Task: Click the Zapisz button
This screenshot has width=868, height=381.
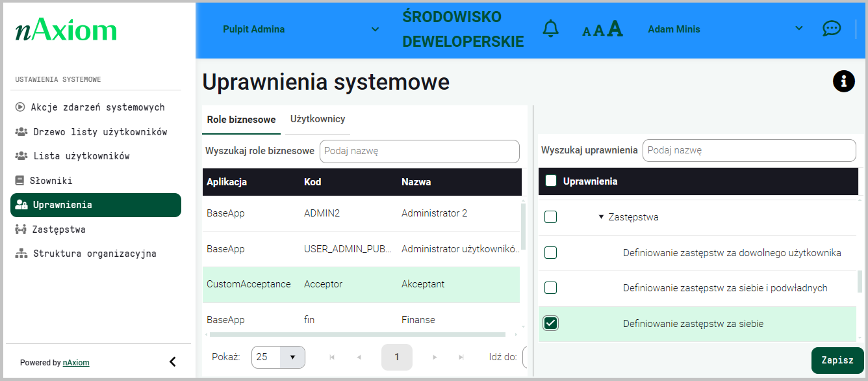Action: (x=837, y=360)
